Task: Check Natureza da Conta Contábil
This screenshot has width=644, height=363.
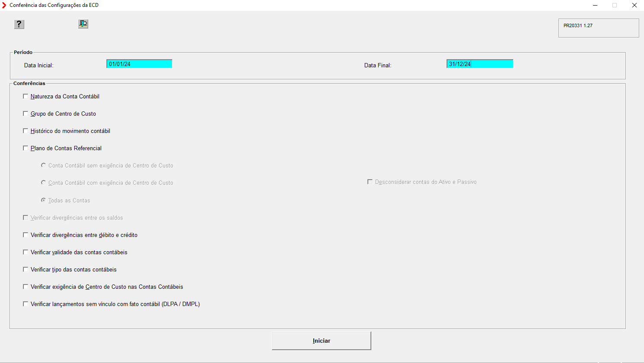Action: [x=26, y=96]
